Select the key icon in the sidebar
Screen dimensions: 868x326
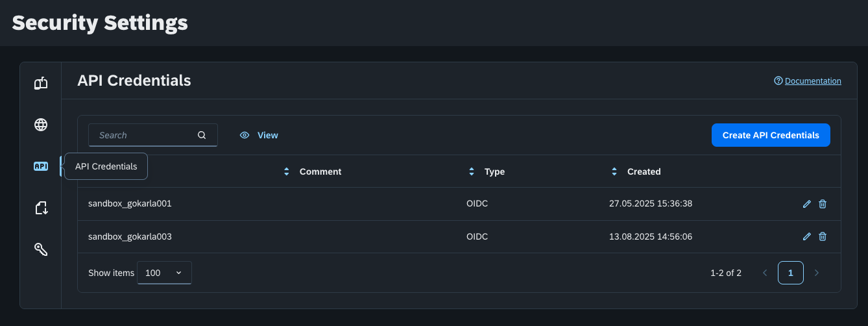coord(41,249)
